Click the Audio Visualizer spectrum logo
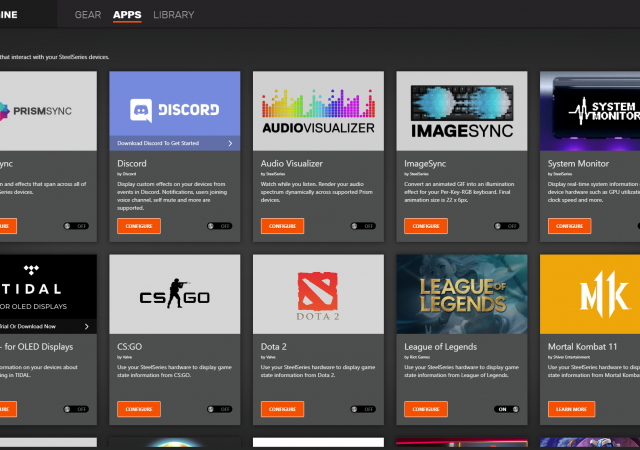The width and height of the screenshot is (640, 450). (318, 110)
